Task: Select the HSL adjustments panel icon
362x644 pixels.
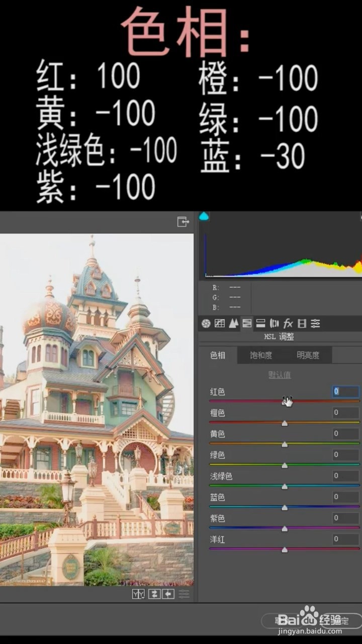Action: pos(247,324)
